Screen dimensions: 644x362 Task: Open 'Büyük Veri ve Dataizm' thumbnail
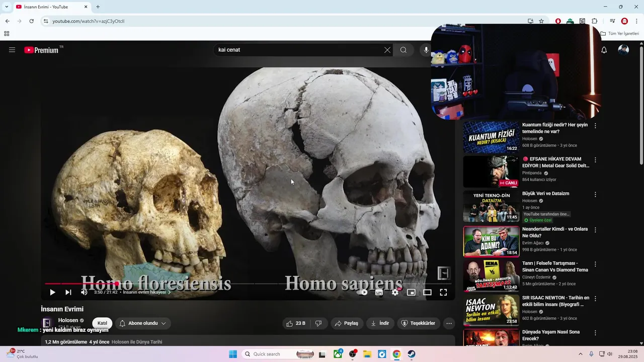(x=491, y=206)
